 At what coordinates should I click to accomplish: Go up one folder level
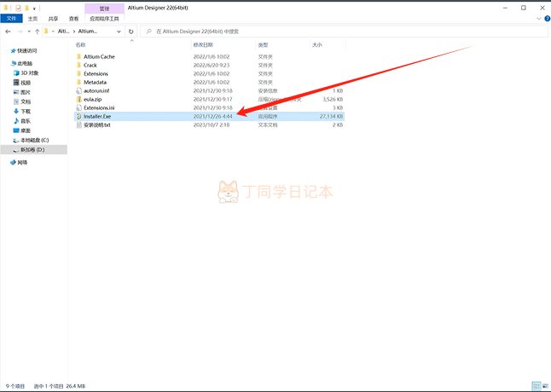coord(37,32)
